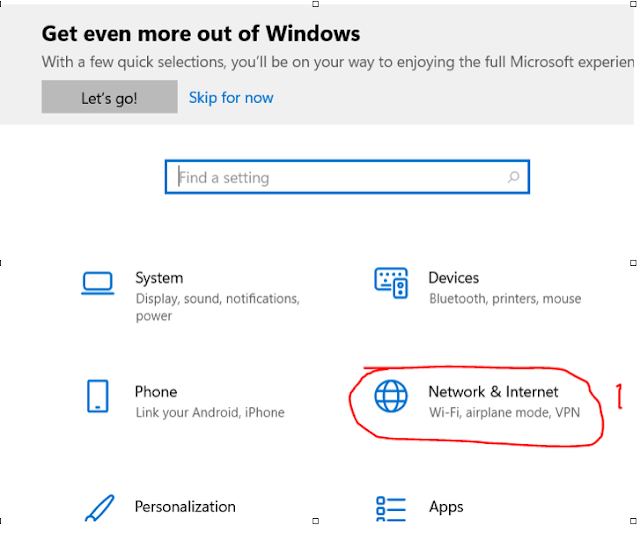The image size is (640, 540).
Task: Click the System laptop icon
Action: [98, 282]
